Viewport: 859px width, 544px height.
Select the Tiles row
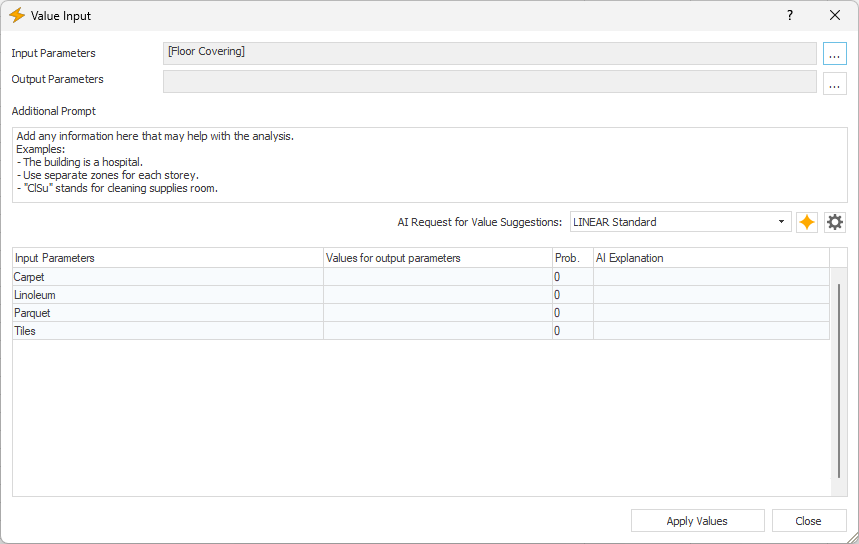click(x=421, y=331)
